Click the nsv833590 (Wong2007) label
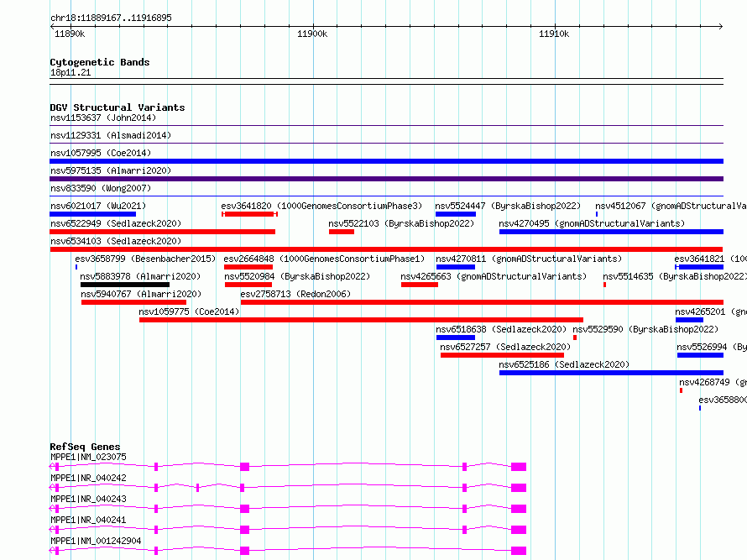This screenshot has width=747, height=560. coord(101,188)
